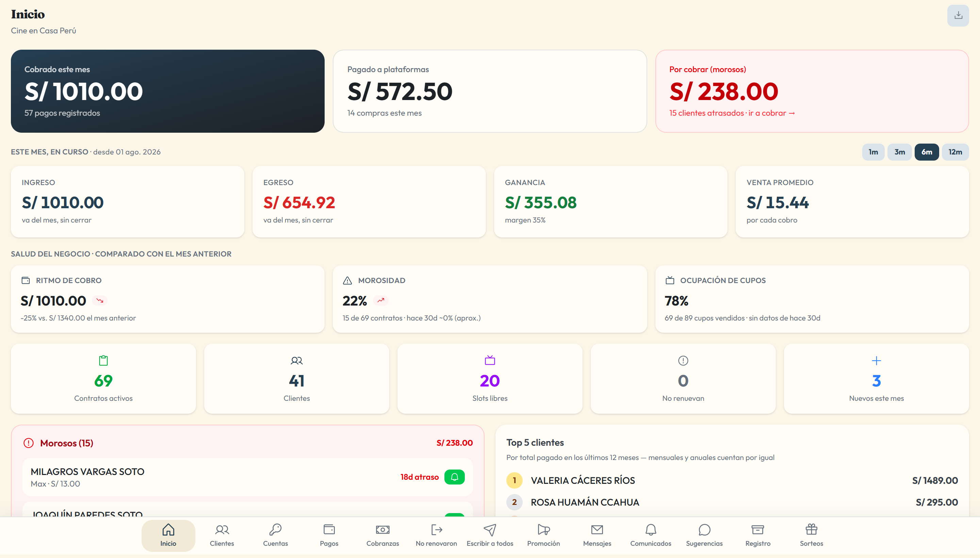The image size is (980, 558).
Task: Click the clipboard icon above Contratos activos
Action: pyautogui.click(x=103, y=361)
